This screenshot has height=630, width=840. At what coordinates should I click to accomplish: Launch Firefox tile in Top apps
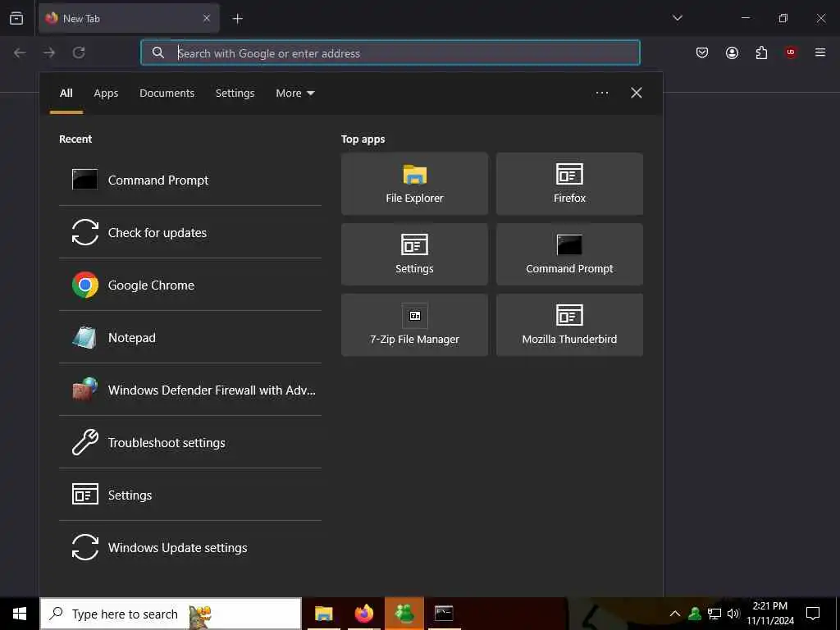pyautogui.click(x=569, y=184)
